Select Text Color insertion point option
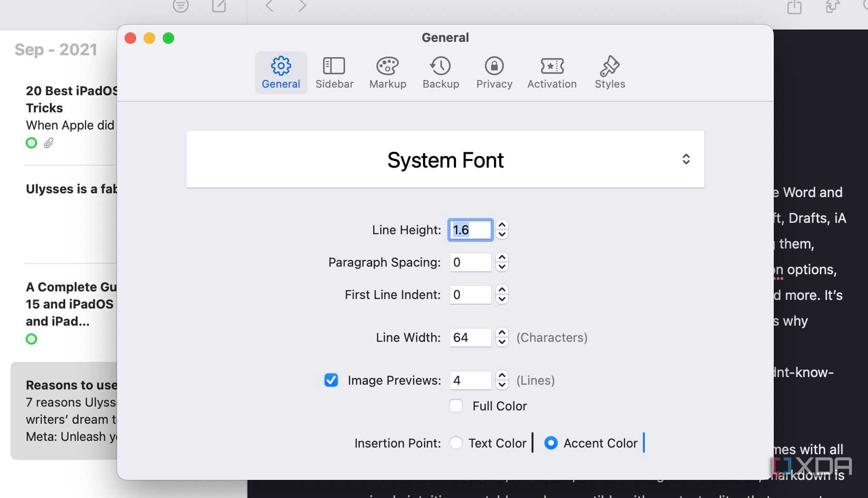This screenshot has width=868, height=498. 456,443
